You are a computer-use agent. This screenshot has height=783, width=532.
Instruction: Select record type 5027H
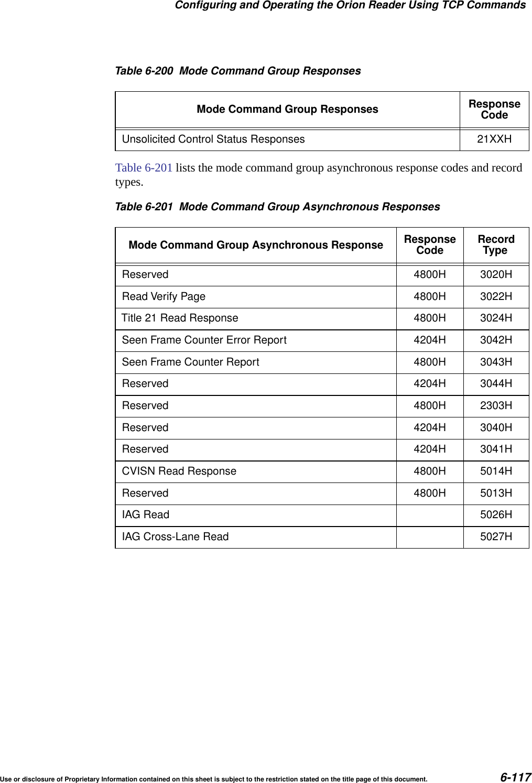click(x=496, y=537)
